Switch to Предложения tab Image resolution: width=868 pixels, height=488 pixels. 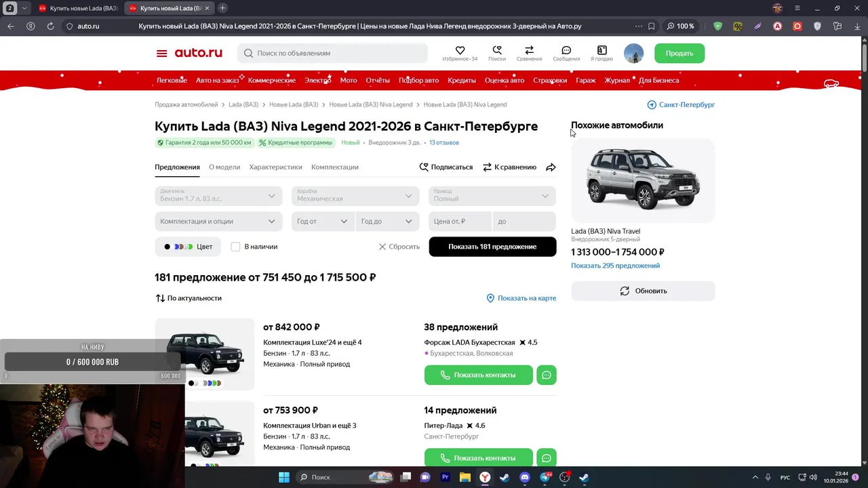177,167
